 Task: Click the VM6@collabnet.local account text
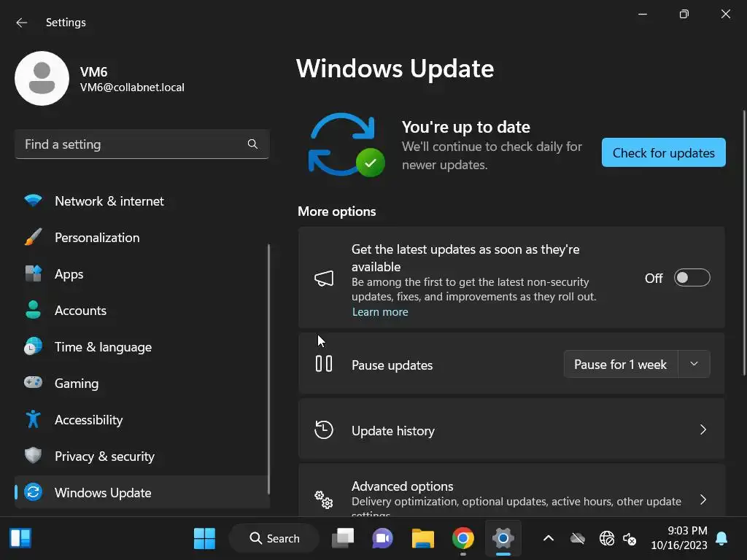tap(132, 87)
